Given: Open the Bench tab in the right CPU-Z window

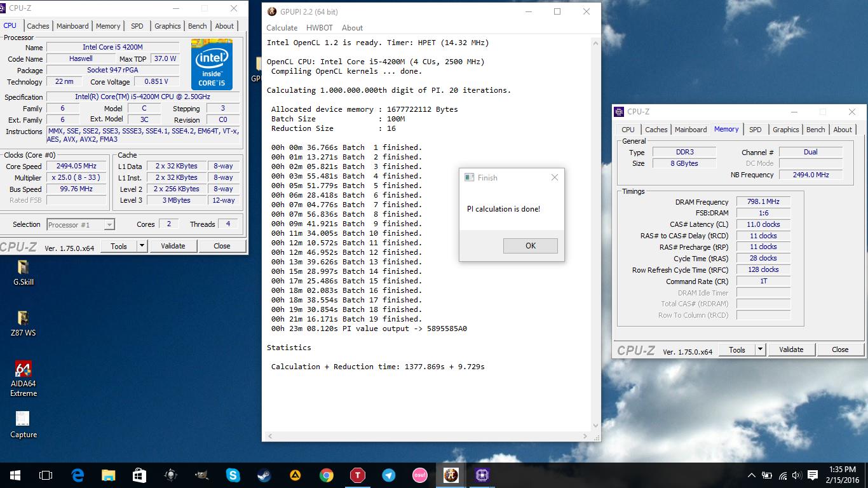Looking at the screenshot, I should click(x=816, y=130).
